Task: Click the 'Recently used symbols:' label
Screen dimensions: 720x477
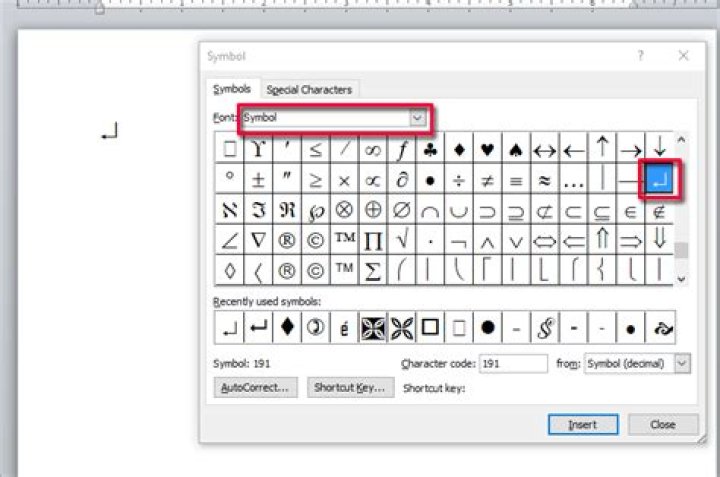Action: pos(267,302)
